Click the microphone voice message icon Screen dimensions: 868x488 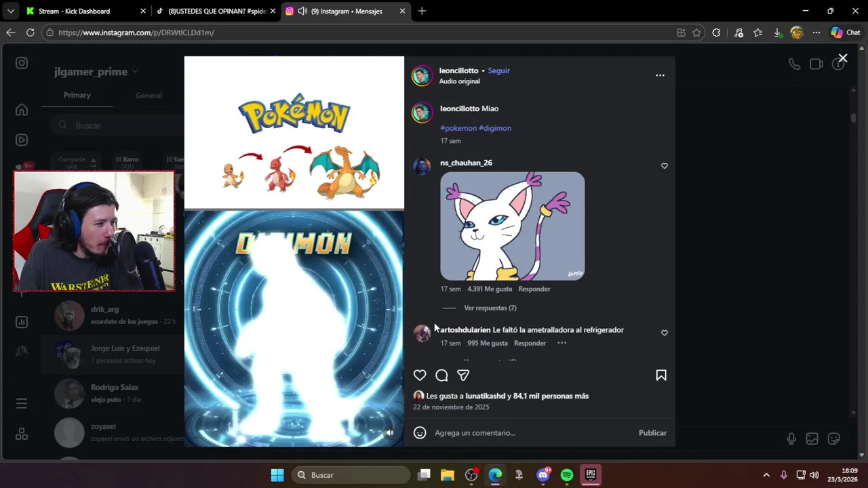point(791,439)
